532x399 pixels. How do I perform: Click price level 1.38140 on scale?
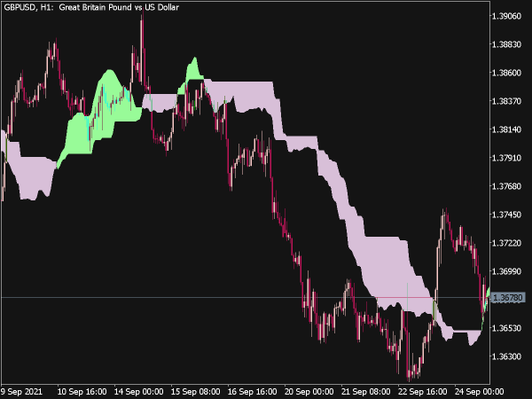pos(506,129)
